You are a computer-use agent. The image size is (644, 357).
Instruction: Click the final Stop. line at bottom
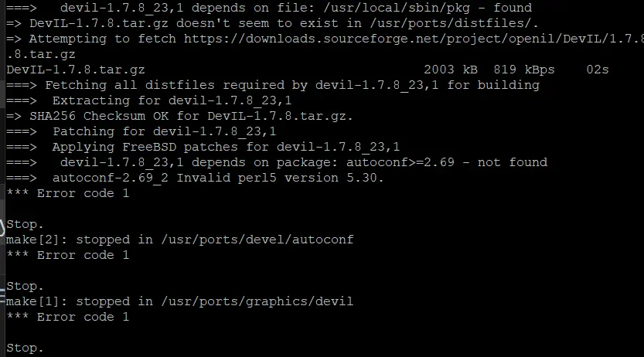(25, 348)
